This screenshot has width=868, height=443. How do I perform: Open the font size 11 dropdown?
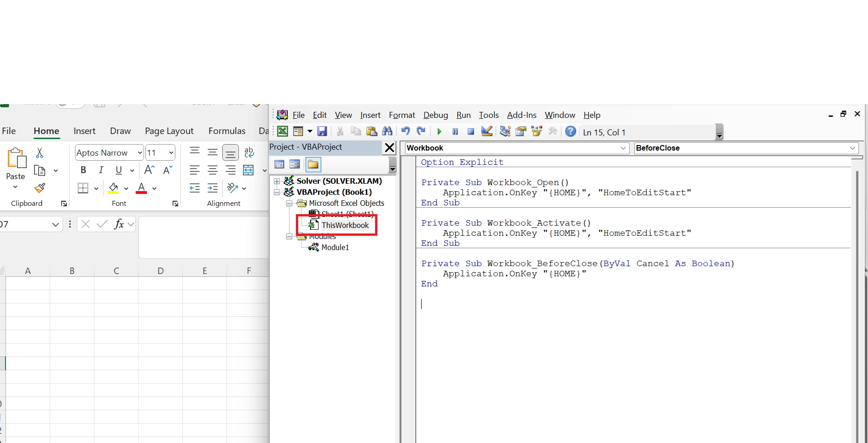click(171, 152)
